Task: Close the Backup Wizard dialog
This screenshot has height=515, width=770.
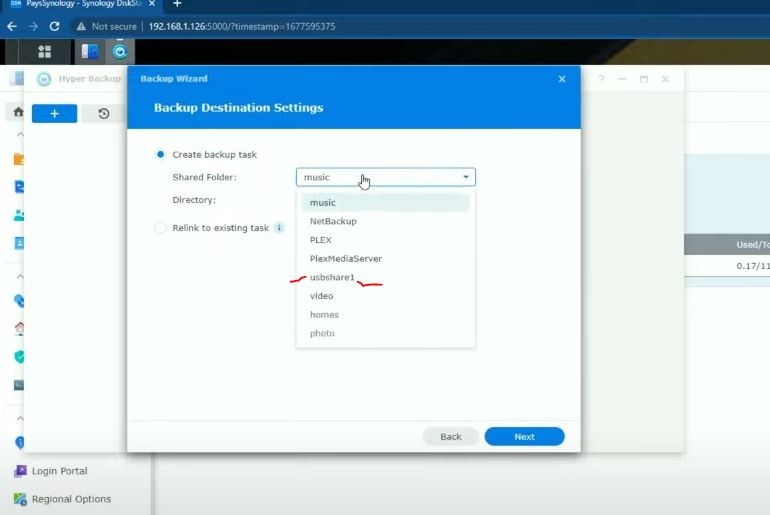Action: (562, 79)
